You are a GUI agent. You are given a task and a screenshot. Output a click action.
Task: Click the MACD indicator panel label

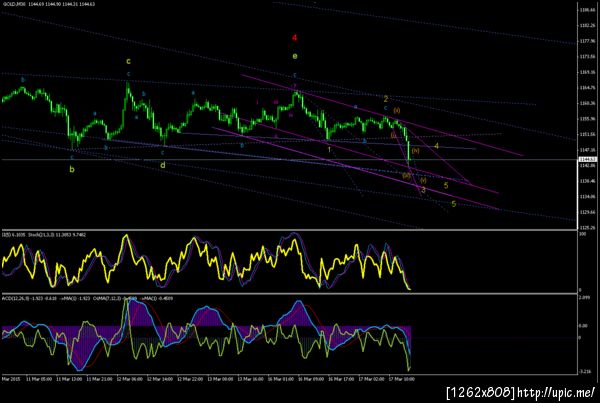point(87,298)
